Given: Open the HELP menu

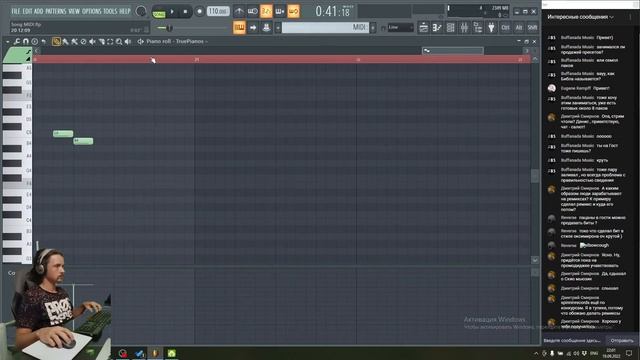Looking at the screenshot, I should click(x=124, y=11).
